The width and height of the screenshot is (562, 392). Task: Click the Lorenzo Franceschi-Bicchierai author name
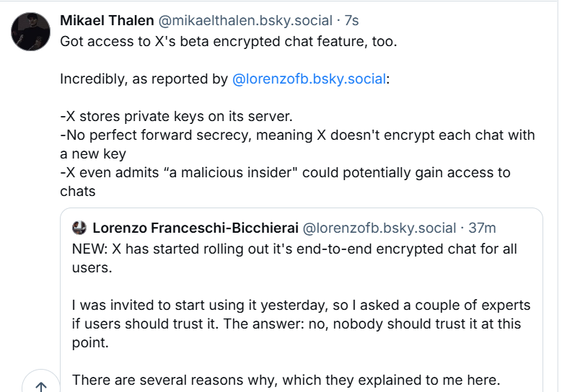[196, 228]
